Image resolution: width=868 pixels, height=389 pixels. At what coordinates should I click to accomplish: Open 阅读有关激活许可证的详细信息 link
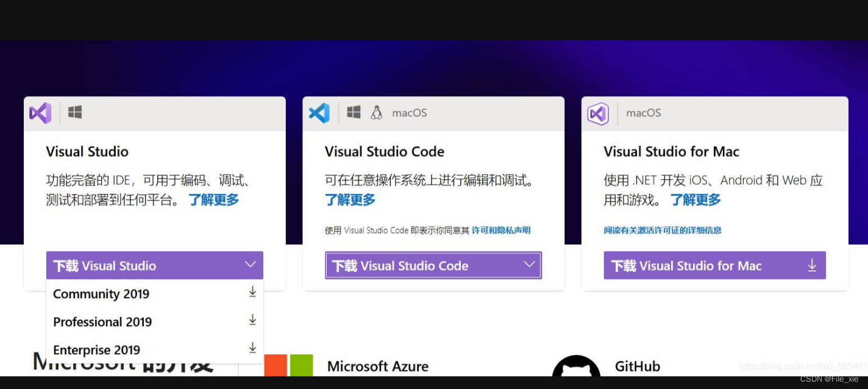pos(663,230)
